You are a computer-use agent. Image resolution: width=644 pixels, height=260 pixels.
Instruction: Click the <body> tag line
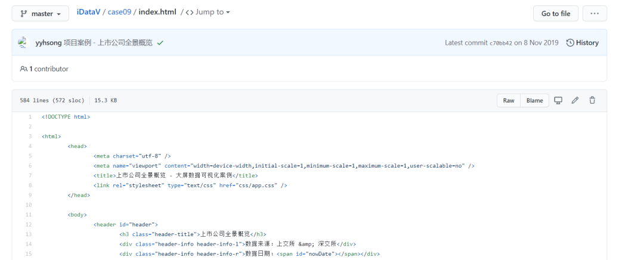click(x=77, y=215)
